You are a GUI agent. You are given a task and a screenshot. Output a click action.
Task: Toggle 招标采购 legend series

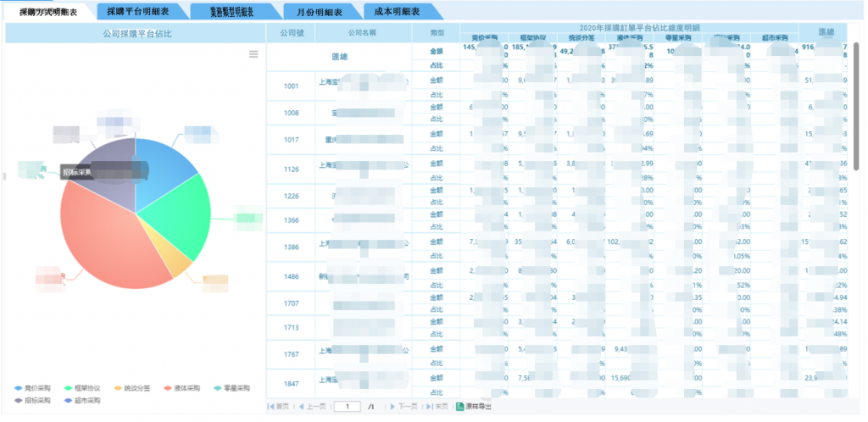click(x=32, y=401)
